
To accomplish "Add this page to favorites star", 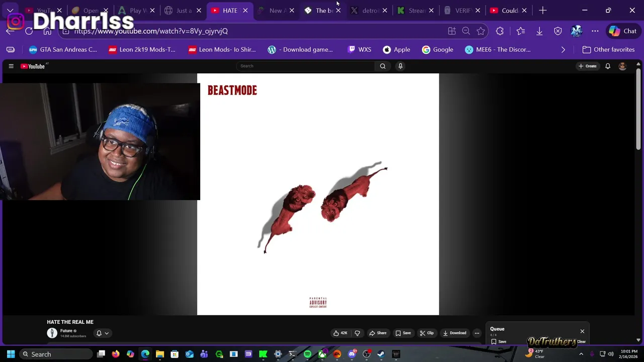I will click(481, 31).
